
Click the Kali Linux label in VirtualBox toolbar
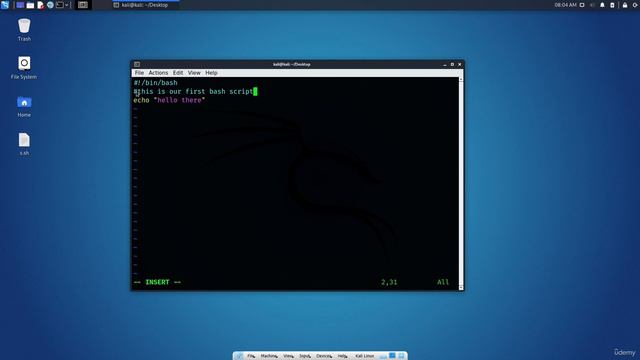pos(364,356)
